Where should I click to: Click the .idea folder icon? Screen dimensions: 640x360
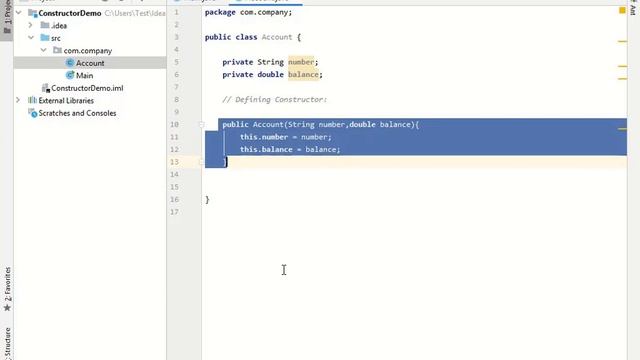45,25
